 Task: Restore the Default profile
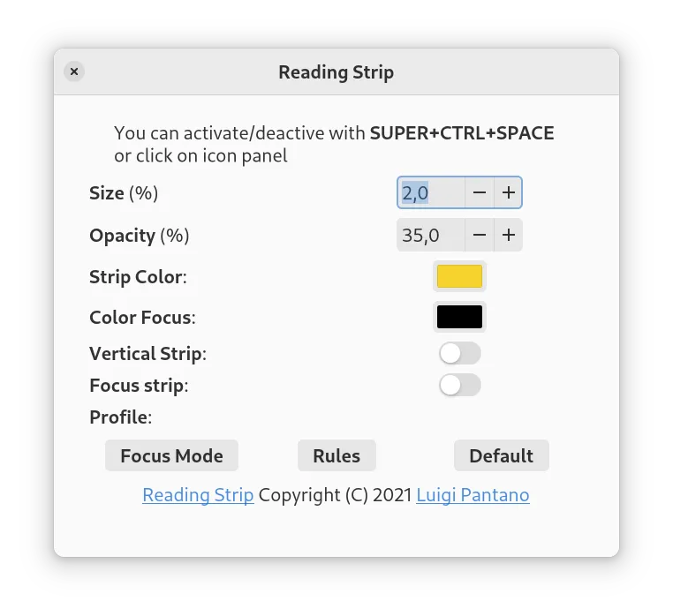click(502, 455)
